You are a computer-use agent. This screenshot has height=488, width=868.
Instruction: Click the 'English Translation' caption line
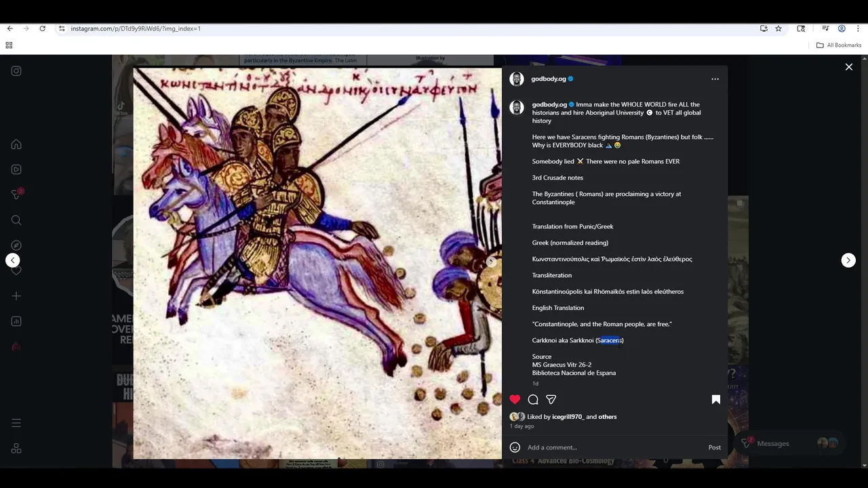coord(558,308)
